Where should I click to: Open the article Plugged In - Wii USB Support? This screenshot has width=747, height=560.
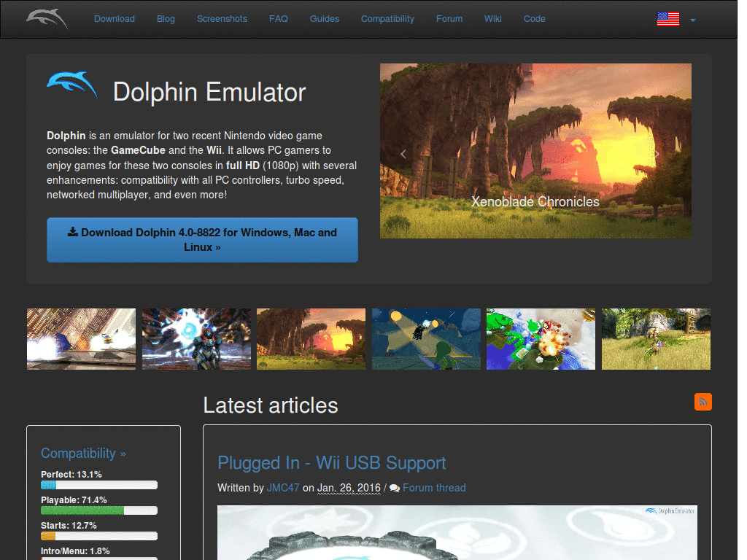331,463
